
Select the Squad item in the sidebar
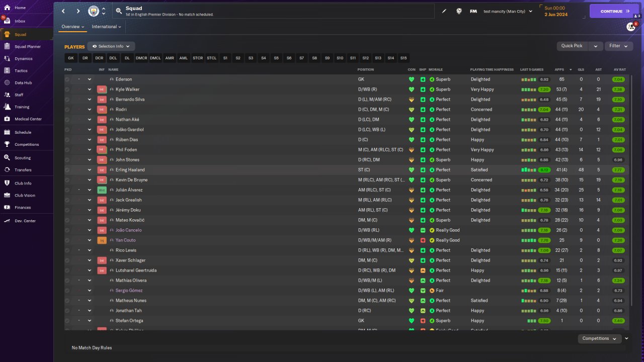(x=21, y=34)
